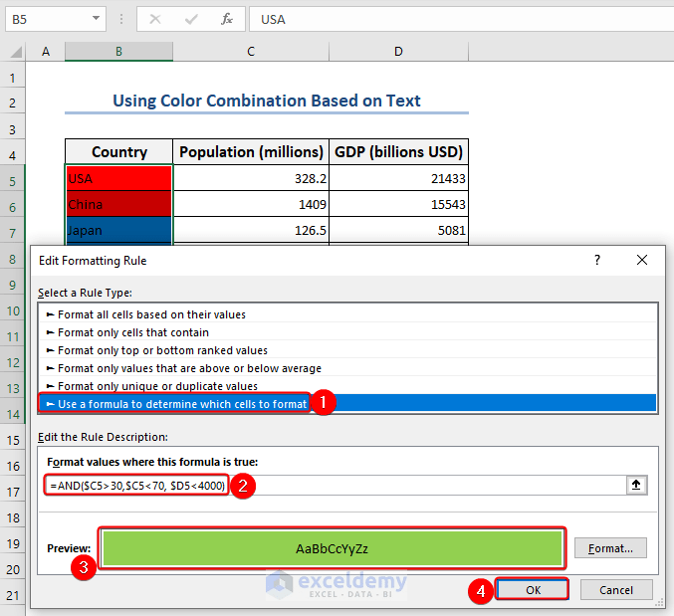Click the Country header cell
This screenshot has height=616, width=674.
click(x=119, y=152)
